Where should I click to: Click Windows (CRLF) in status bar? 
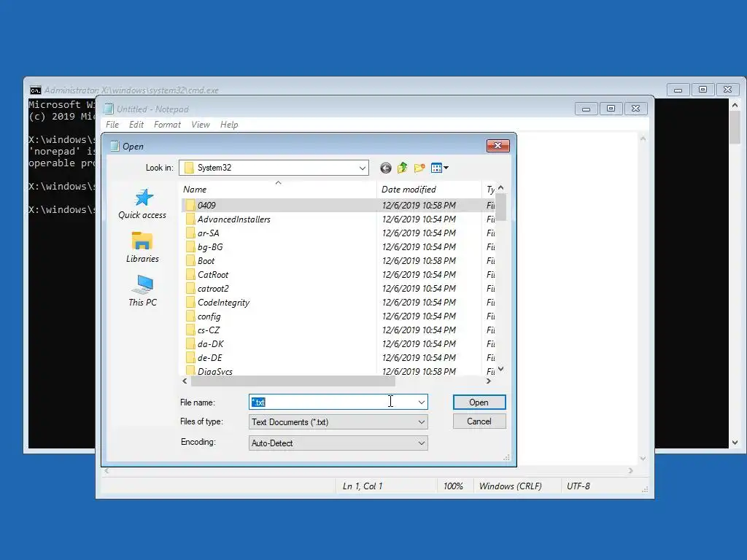(510, 486)
